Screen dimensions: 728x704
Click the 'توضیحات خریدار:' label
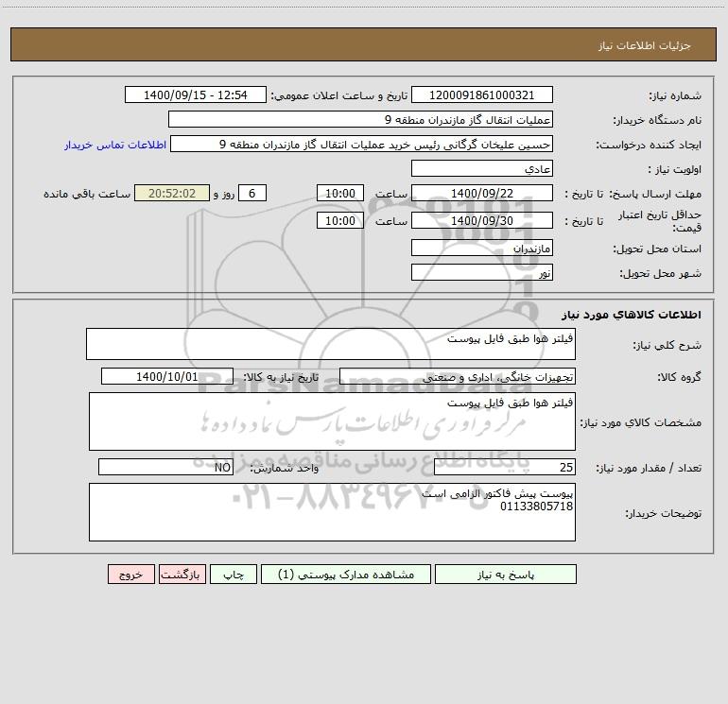pyautogui.click(x=663, y=513)
